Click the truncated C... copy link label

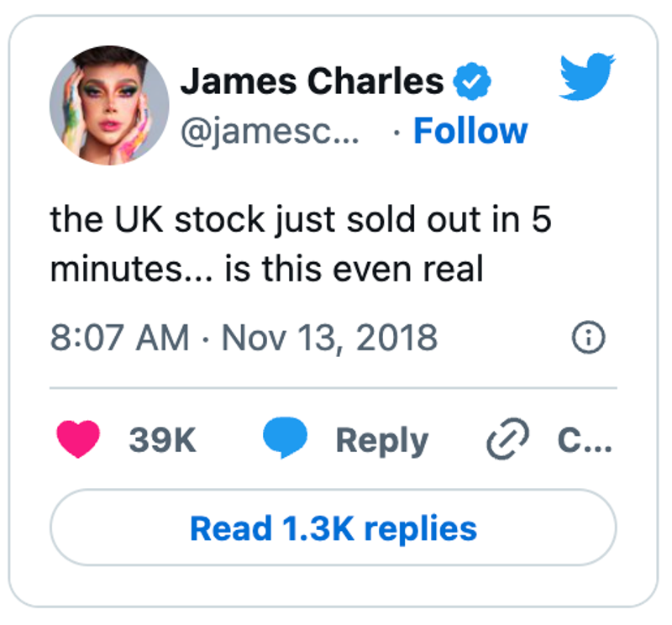click(x=585, y=440)
